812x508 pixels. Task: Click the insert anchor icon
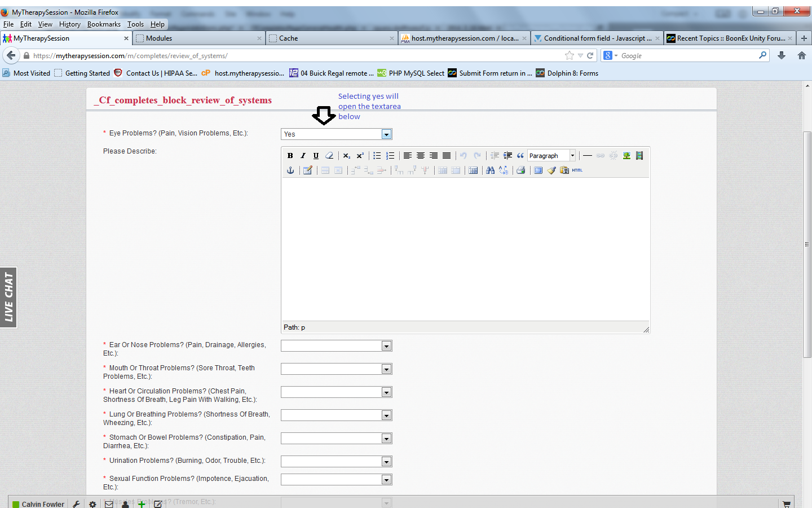[290, 170]
